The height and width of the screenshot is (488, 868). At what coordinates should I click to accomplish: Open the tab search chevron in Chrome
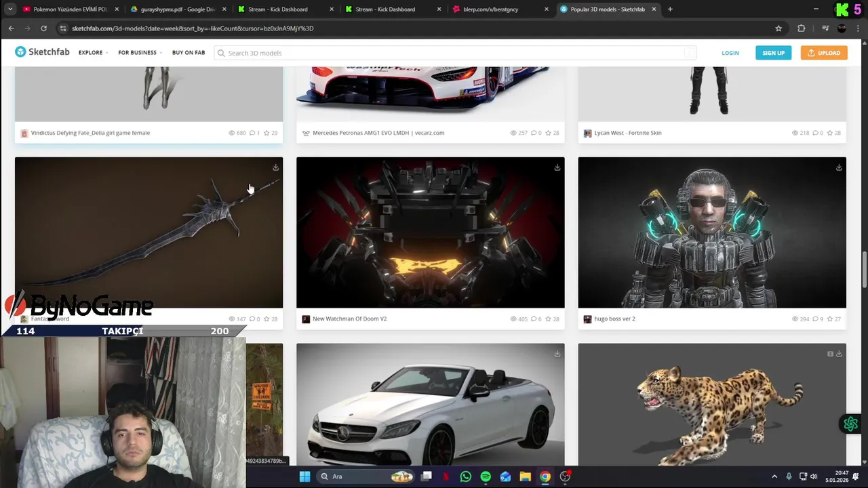(x=10, y=9)
